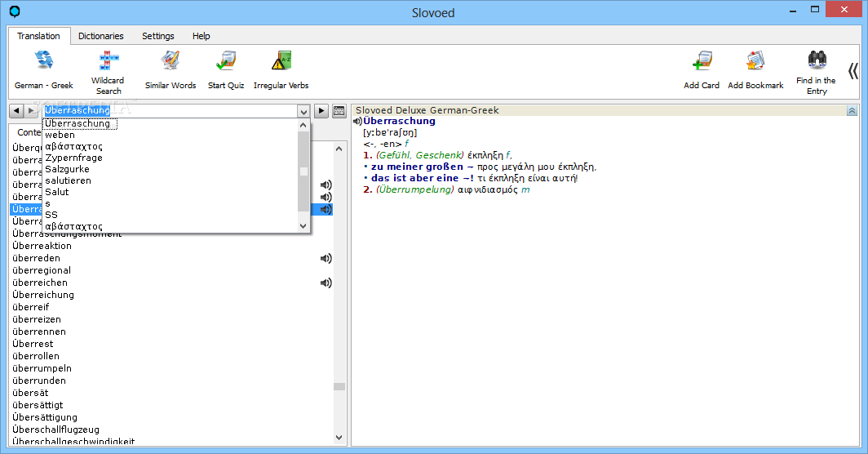Select Salzgurke from history dropdown
Viewport: 868px width, 454px height.
pos(170,169)
